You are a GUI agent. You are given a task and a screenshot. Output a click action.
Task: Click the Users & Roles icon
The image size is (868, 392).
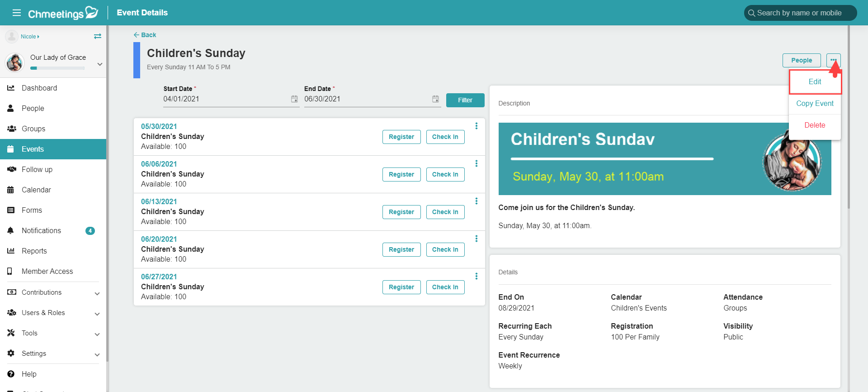(11, 312)
